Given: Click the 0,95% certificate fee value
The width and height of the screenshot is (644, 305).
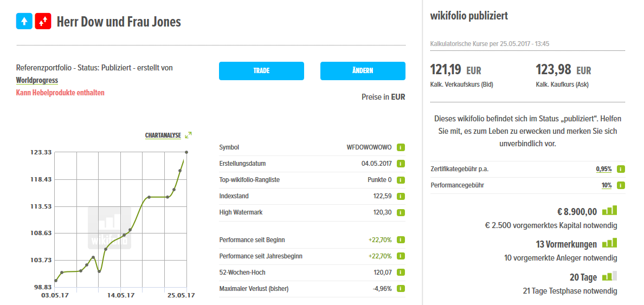Looking at the screenshot, I should [x=603, y=169].
